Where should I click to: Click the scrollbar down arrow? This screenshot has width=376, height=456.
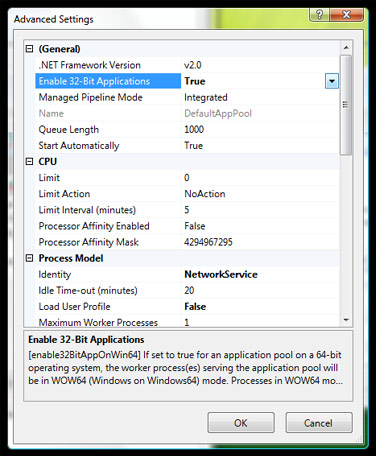pos(346,320)
